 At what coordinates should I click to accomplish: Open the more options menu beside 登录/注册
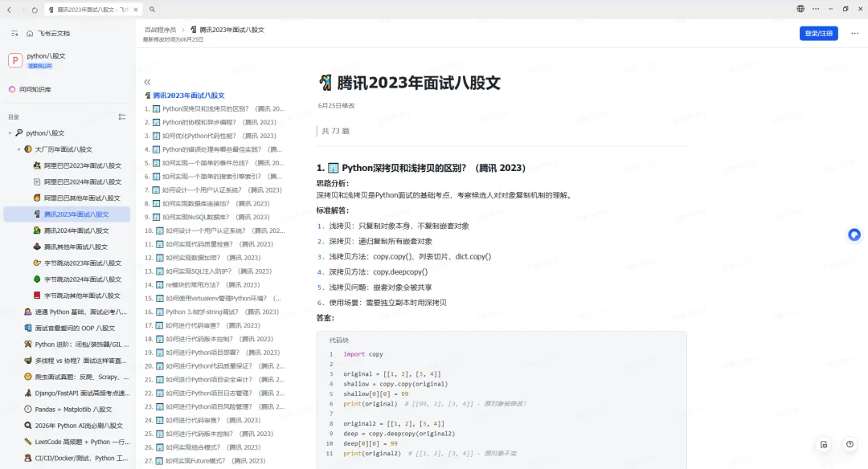point(854,33)
